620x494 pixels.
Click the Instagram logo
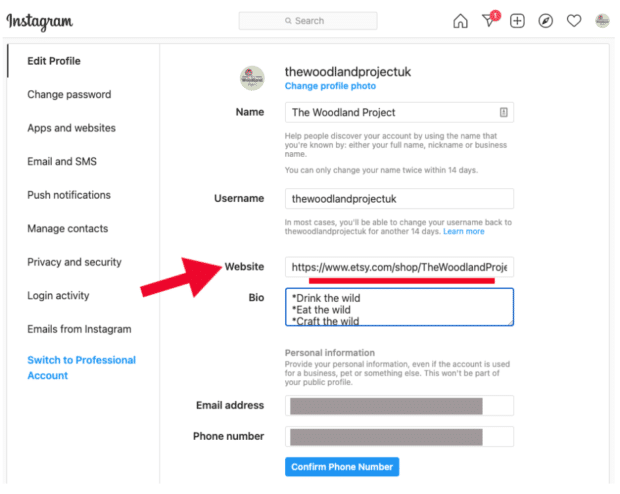39,21
